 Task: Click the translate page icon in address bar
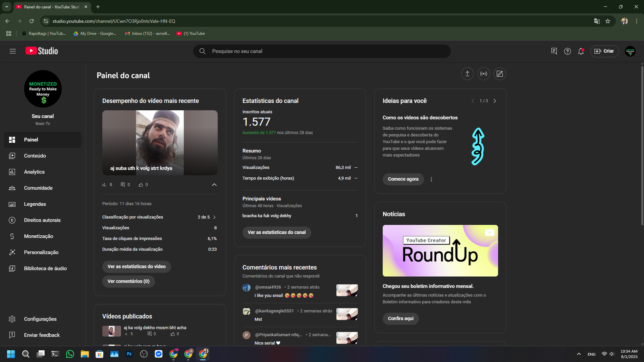597,21
